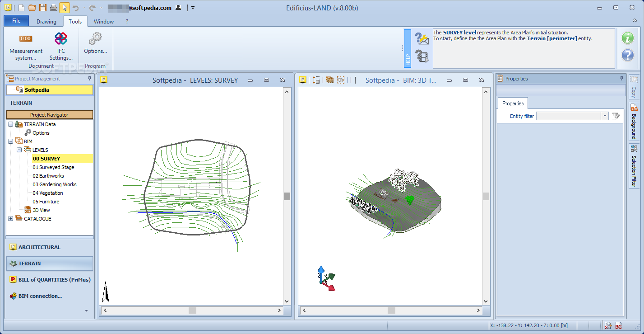The width and height of the screenshot is (644, 334).
Task: Click the XYZ axis gizmo in 3D view
Action: pyautogui.click(x=326, y=278)
